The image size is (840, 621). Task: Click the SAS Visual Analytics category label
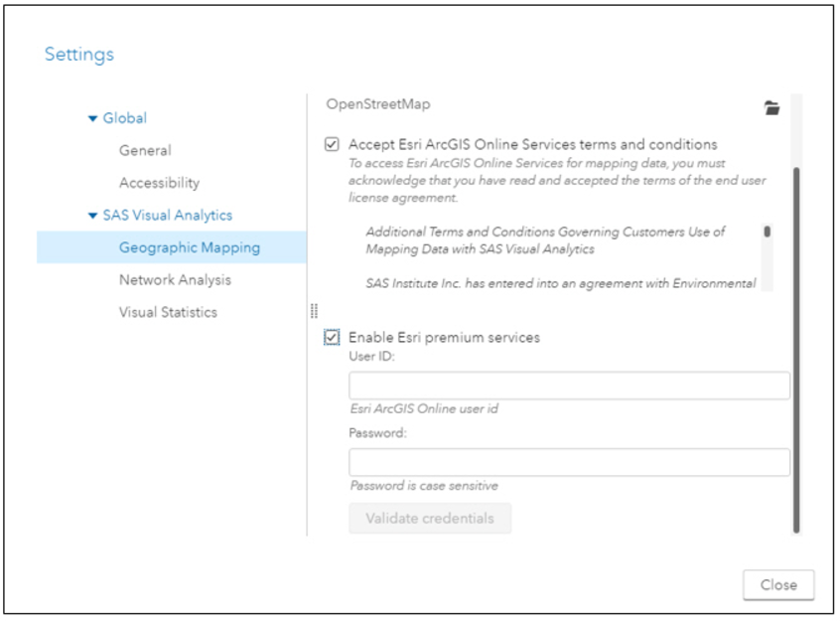167,216
